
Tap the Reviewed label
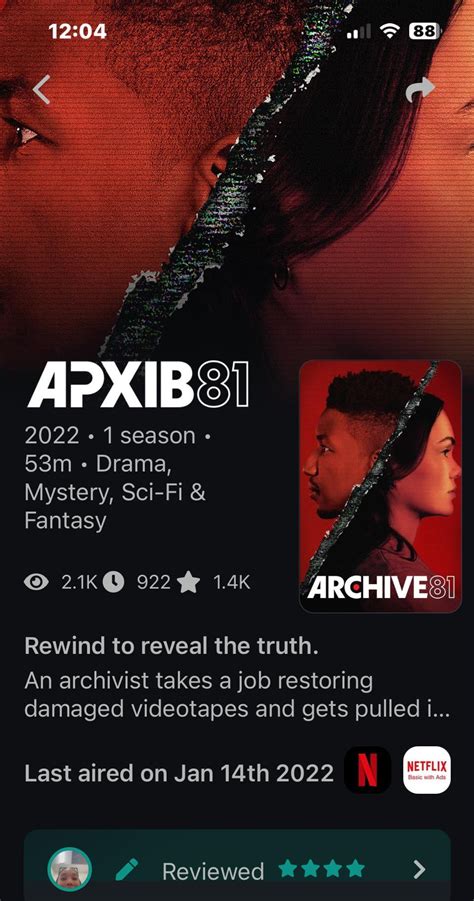click(x=213, y=871)
